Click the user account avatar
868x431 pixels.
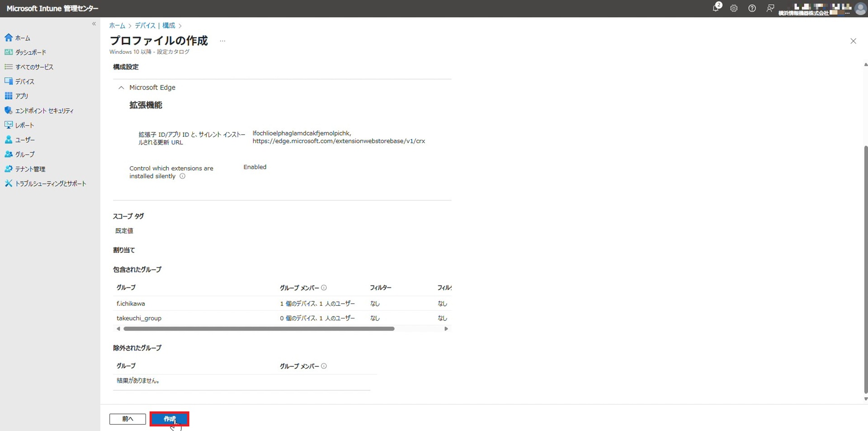point(860,9)
